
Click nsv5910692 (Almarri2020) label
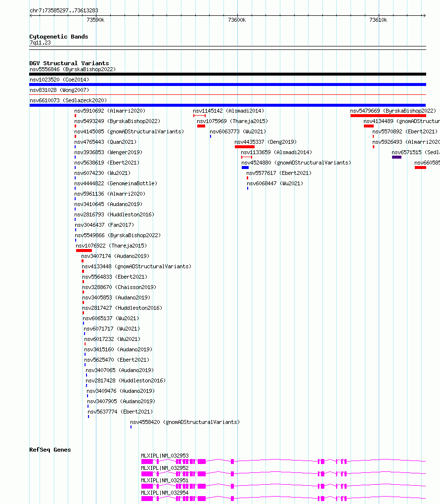point(110,111)
